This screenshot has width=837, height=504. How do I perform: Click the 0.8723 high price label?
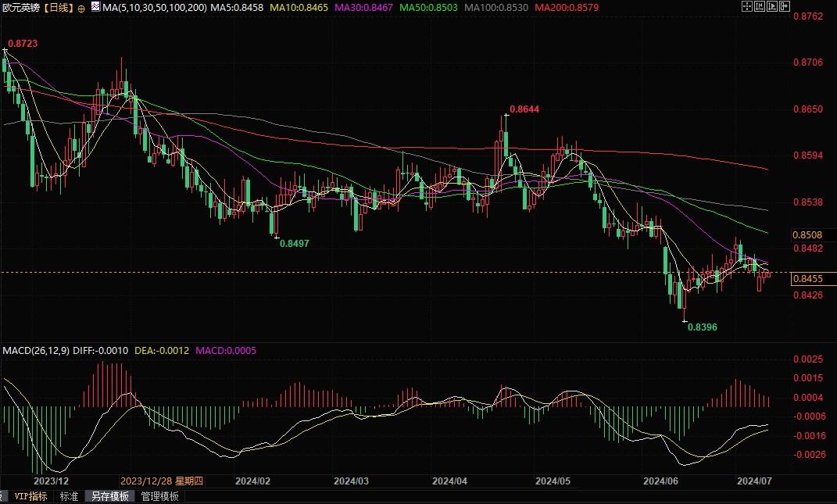(23, 43)
